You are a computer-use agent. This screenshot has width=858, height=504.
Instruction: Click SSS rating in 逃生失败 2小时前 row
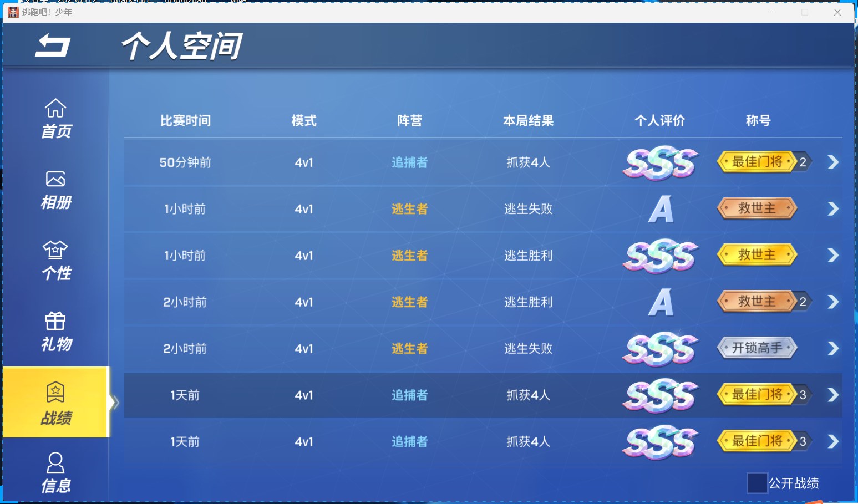(x=660, y=349)
